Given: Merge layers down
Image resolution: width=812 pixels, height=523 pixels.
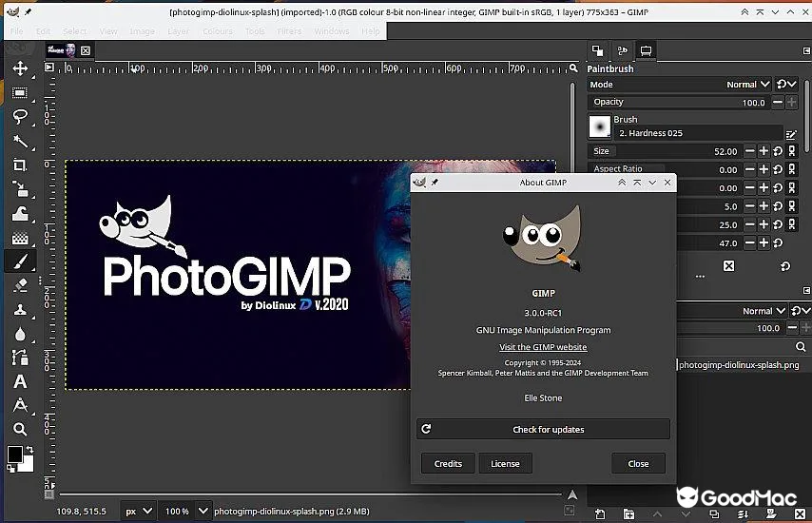Looking at the screenshot, I should [743, 514].
